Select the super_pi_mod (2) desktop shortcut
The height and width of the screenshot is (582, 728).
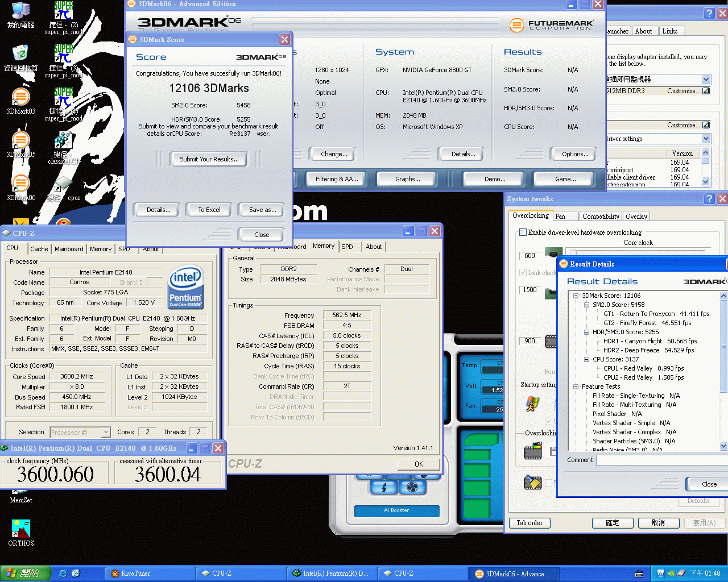[64, 18]
